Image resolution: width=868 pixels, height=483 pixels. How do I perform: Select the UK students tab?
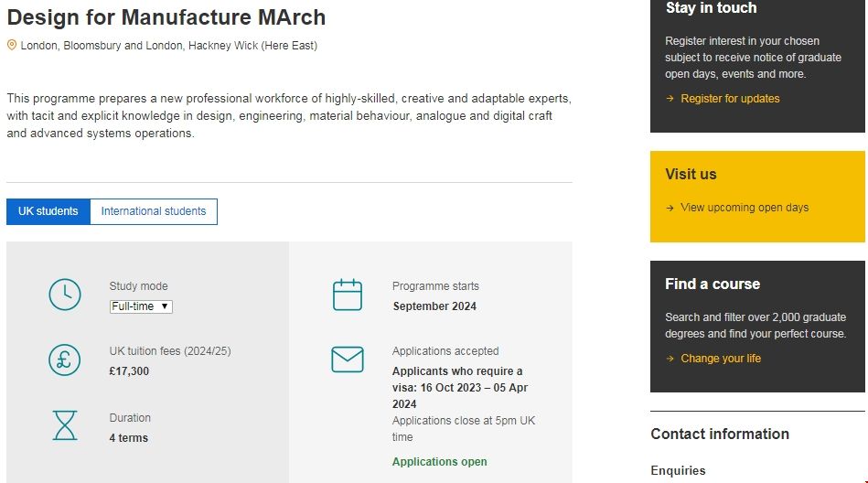(48, 211)
